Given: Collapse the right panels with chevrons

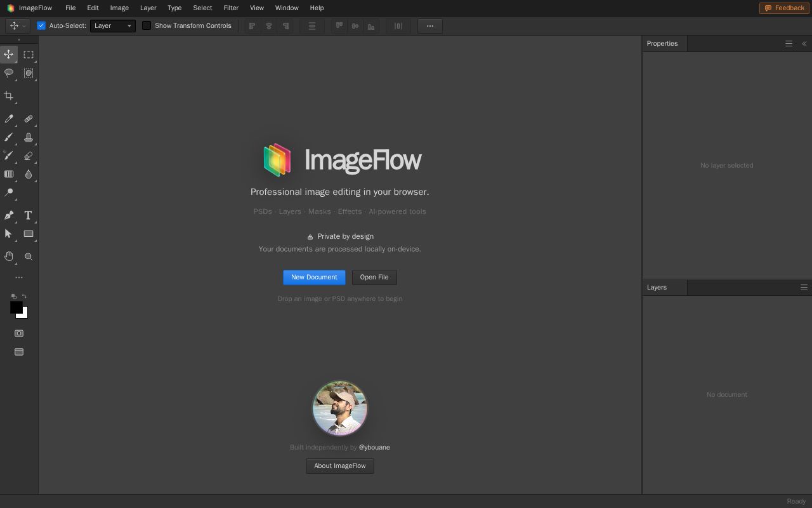Looking at the screenshot, I should coord(804,44).
